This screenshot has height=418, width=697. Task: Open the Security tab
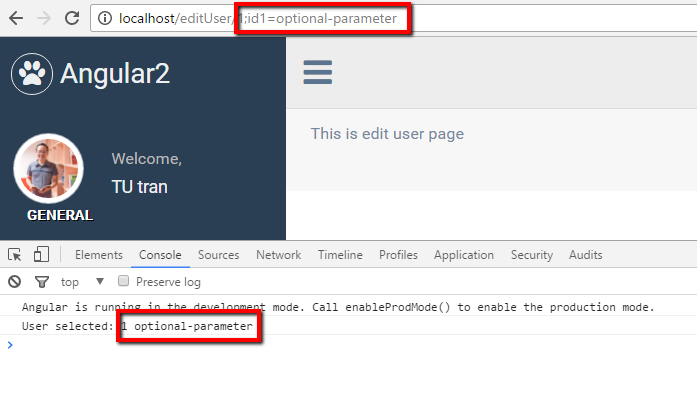532,255
